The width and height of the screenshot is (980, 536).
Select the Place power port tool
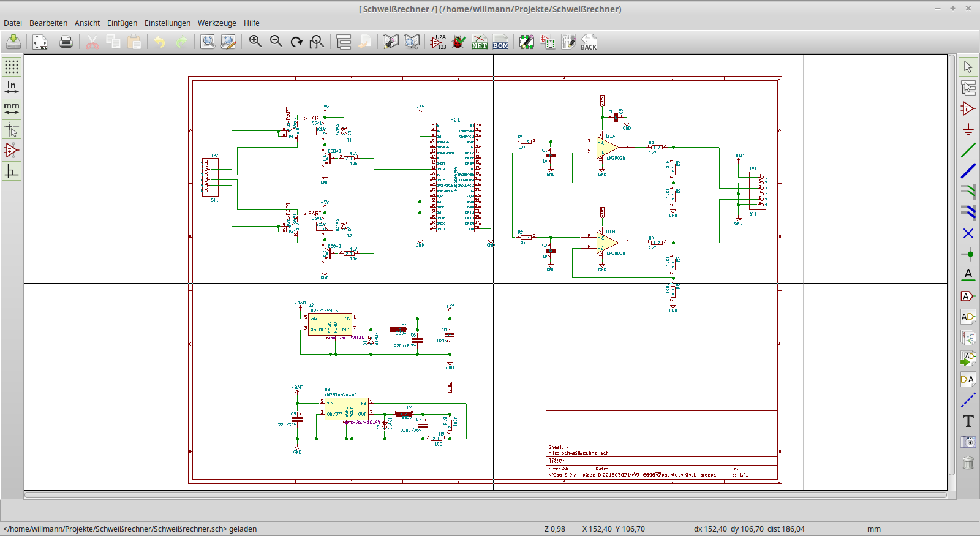click(968, 129)
